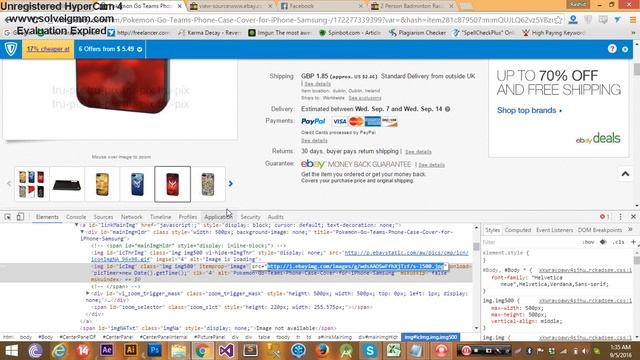Toggle element state with the :hov button
640x360 pixels.
tap(588, 242)
